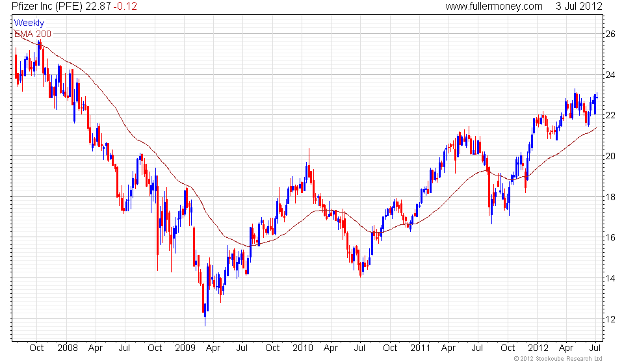Click the last Jul label on time axis
637x364 pixels.
[x=595, y=348]
